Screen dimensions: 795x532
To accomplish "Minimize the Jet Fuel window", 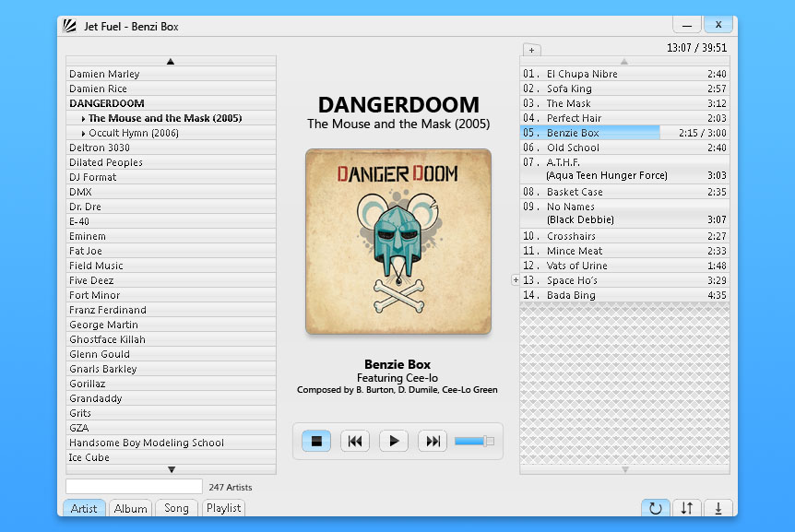I will 687,24.
